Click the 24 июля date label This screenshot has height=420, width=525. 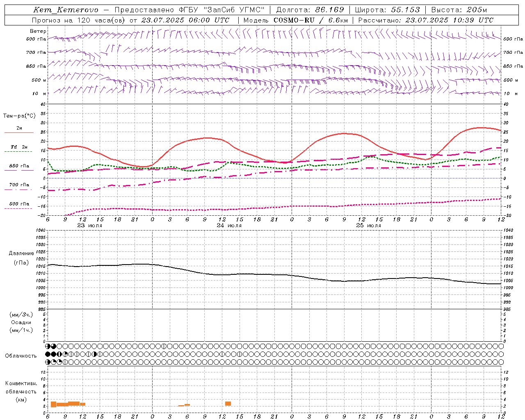click(229, 226)
